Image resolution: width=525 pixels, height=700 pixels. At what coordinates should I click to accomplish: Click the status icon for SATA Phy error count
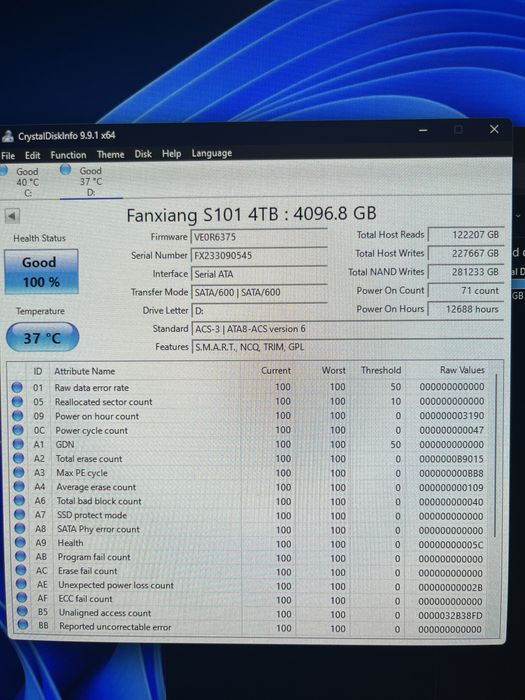click(x=20, y=529)
